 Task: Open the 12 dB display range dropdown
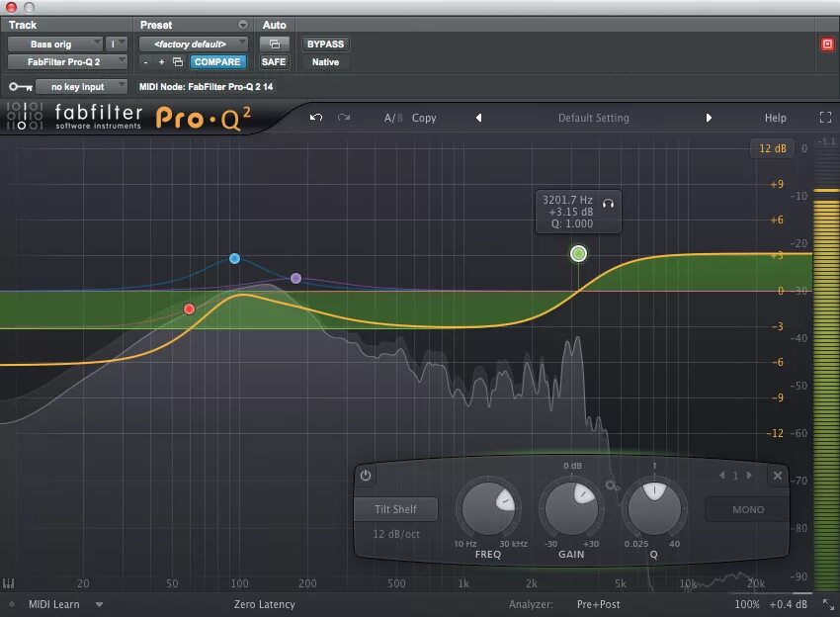773,148
